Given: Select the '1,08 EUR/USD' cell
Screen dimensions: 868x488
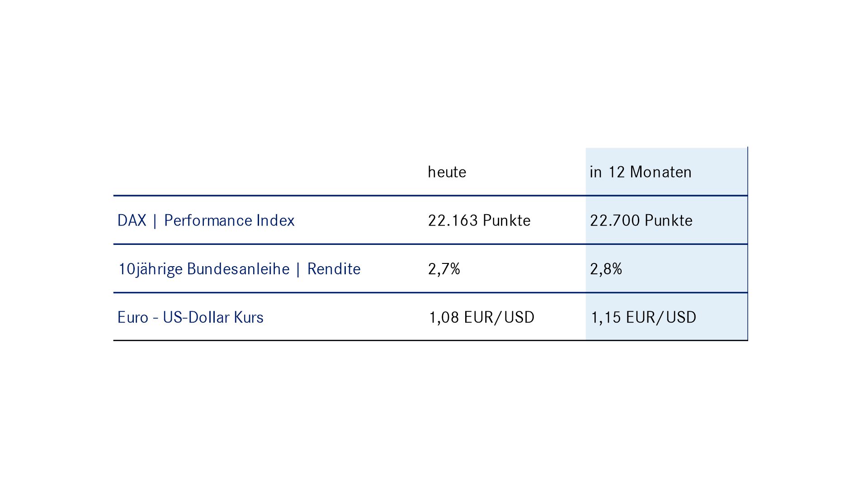Looking at the screenshot, I should (481, 317).
